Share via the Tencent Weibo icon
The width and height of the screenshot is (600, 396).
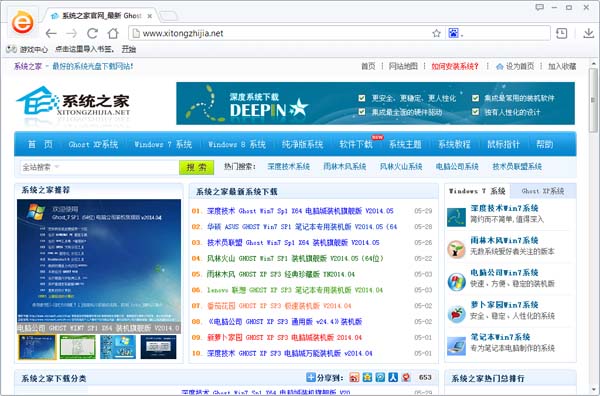click(380, 378)
